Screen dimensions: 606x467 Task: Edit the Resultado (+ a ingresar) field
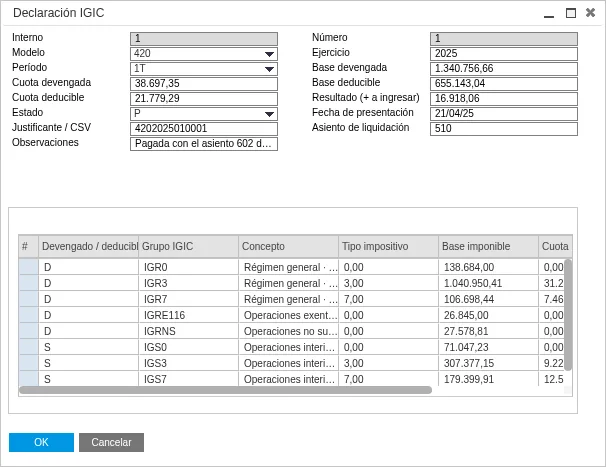point(504,99)
